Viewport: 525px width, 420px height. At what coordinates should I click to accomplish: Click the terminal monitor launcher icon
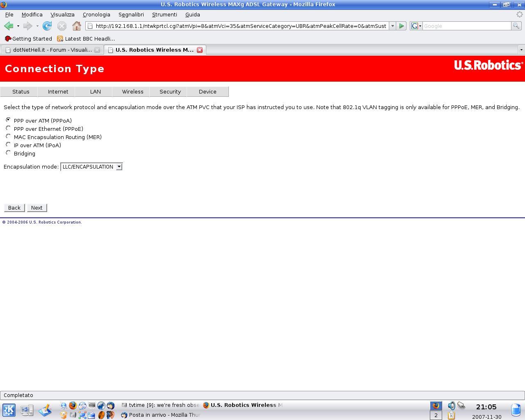[x=92, y=405]
